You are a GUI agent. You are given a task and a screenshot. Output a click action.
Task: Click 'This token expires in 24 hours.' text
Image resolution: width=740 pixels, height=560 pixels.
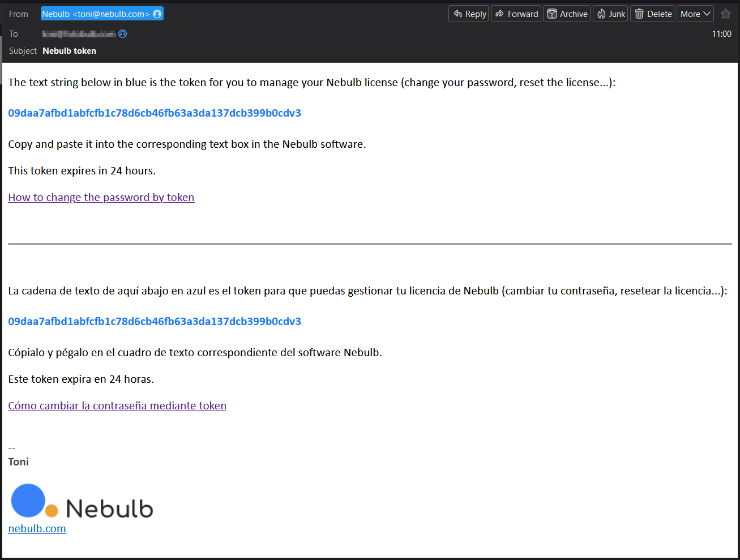coord(82,170)
